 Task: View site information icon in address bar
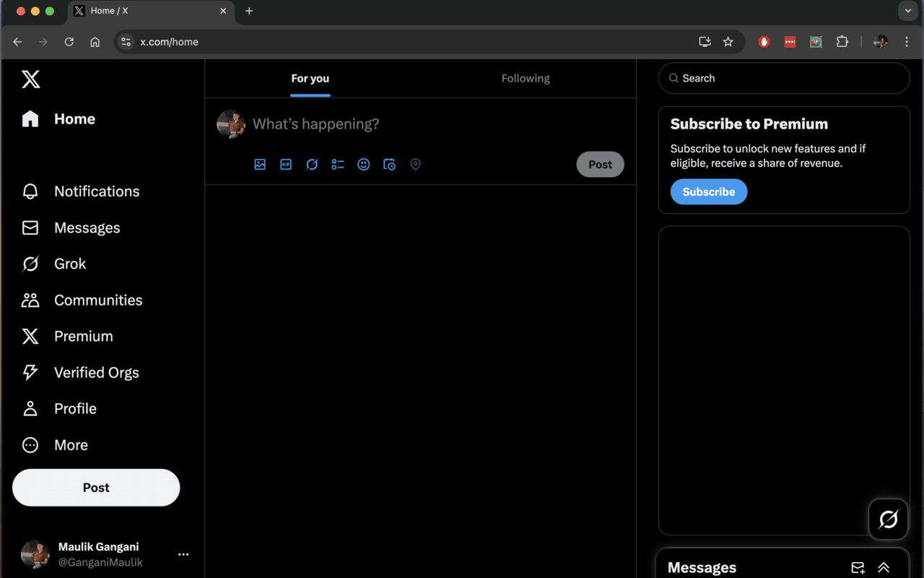click(126, 42)
